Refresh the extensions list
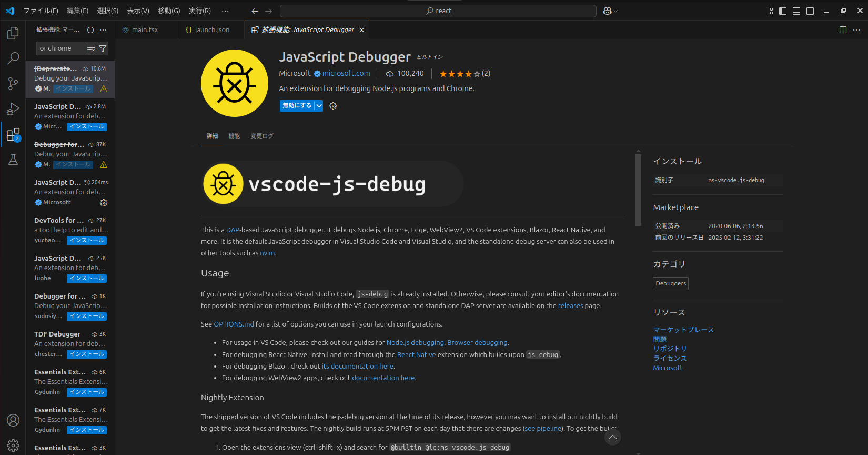 [x=90, y=30]
